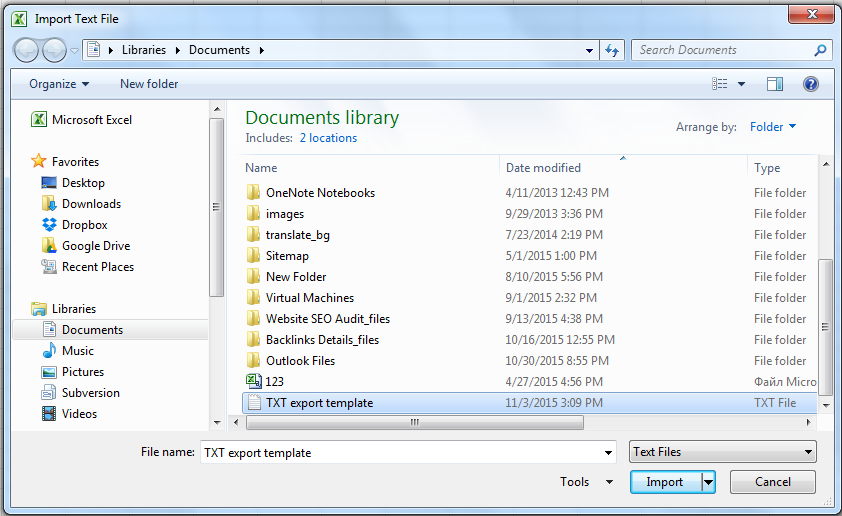The width and height of the screenshot is (842, 516).
Task: Open the File name dropdown arrow
Action: tap(608, 452)
